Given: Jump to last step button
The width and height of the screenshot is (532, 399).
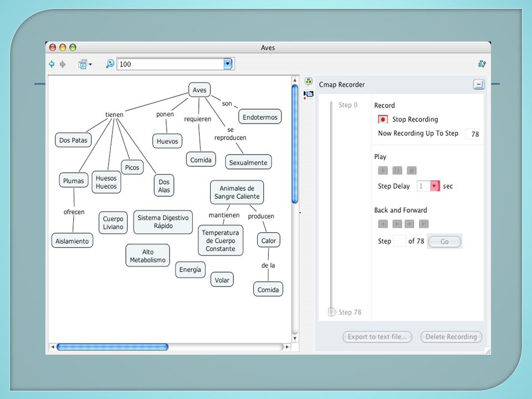Looking at the screenshot, I should coord(423,224).
